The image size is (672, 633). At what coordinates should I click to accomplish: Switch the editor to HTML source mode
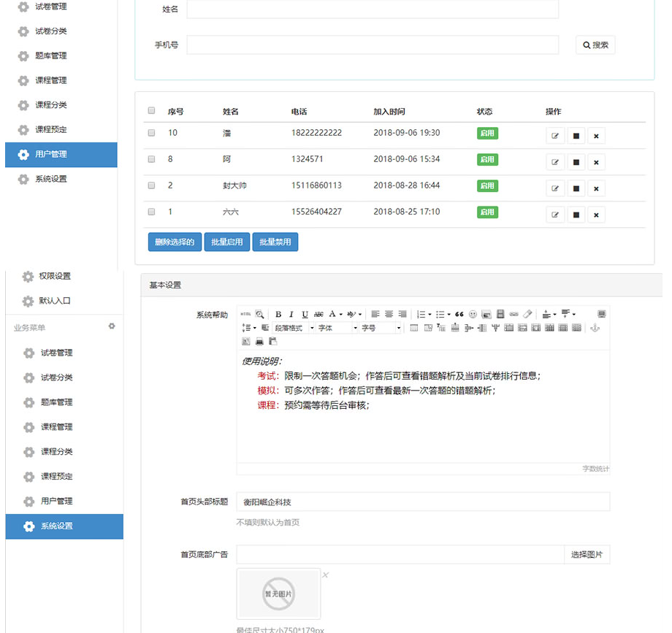coord(245,314)
